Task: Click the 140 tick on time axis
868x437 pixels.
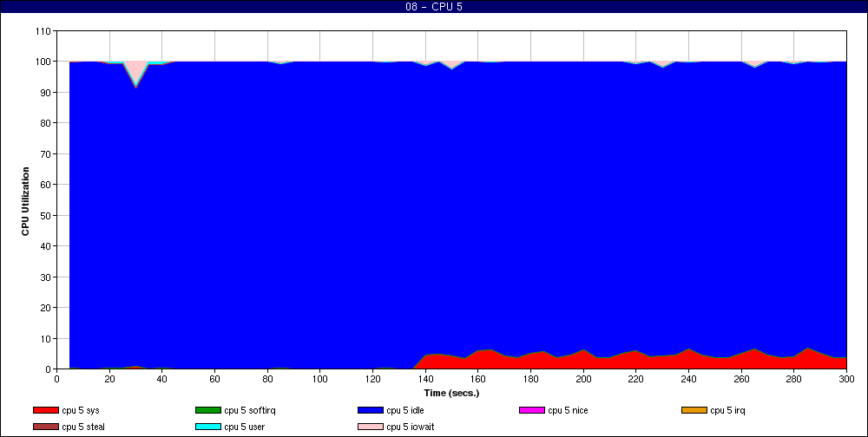Action: coord(425,379)
